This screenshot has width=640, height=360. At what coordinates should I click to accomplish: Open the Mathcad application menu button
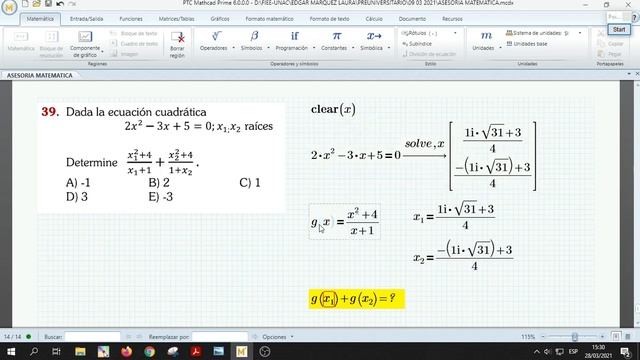(x=9, y=7)
